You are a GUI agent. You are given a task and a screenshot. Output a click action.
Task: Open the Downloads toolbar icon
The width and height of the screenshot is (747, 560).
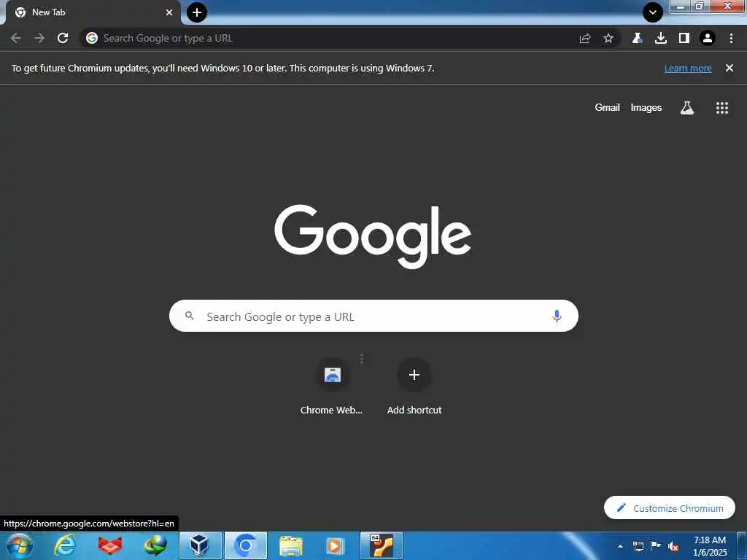661,38
